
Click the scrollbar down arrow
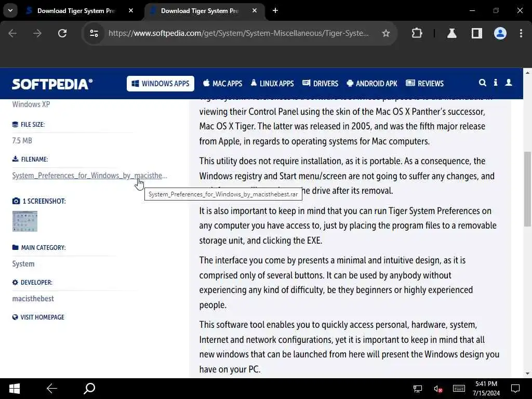tap(527, 374)
